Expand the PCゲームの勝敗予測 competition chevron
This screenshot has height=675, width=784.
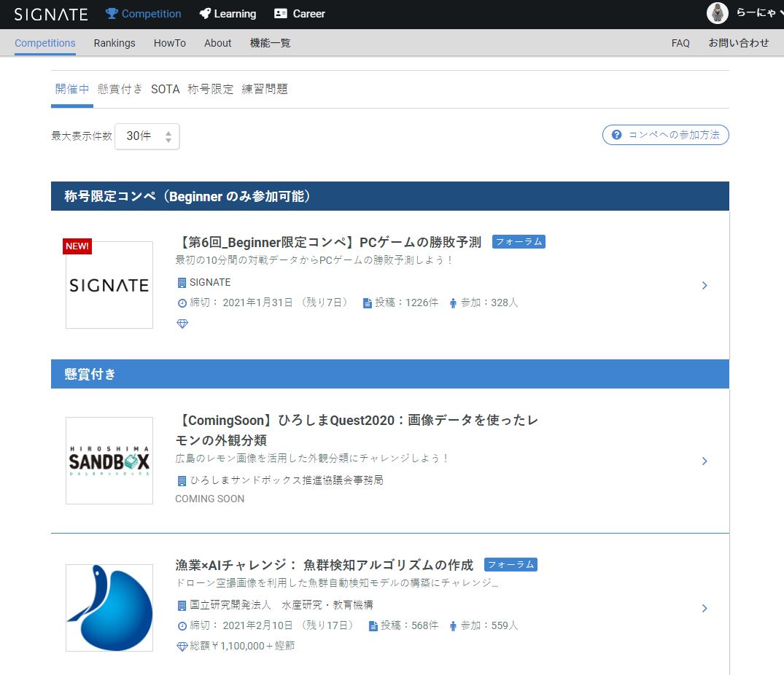pyautogui.click(x=705, y=286)
